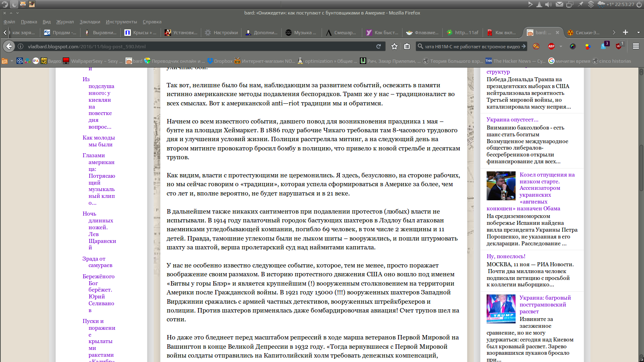The image size is (644, 362).
Task: Open link Украина: багровый посттрамповский рассвет
Action: pos(545,304)
